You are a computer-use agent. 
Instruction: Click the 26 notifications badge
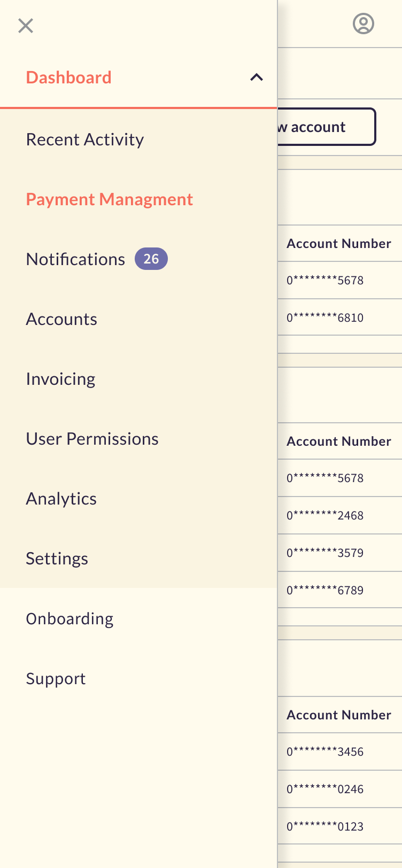tap(151, 259)
